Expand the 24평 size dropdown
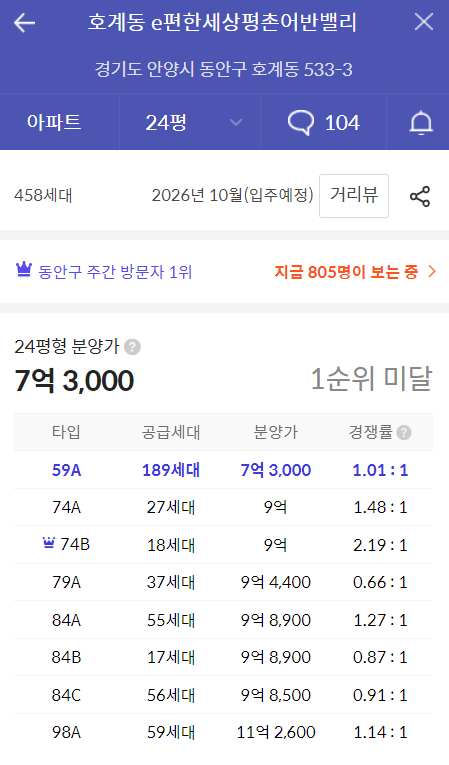The image size is (449, 765). (190, 122)
